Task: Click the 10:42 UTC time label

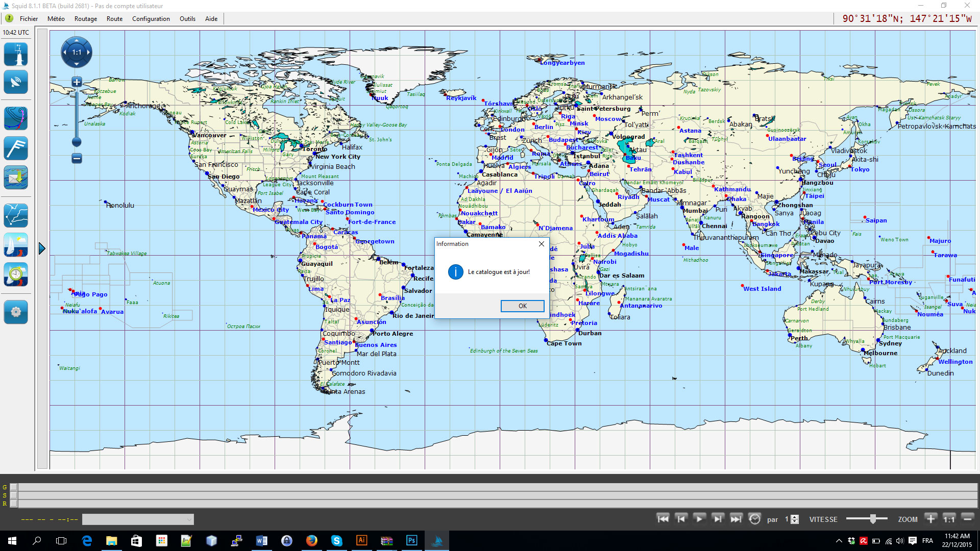Action: 16,33
